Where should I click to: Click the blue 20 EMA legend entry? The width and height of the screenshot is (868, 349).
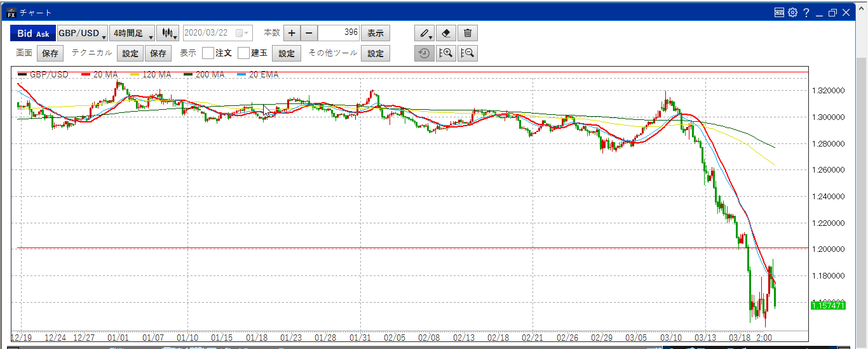pyautogui.click(x=257, y=75)
